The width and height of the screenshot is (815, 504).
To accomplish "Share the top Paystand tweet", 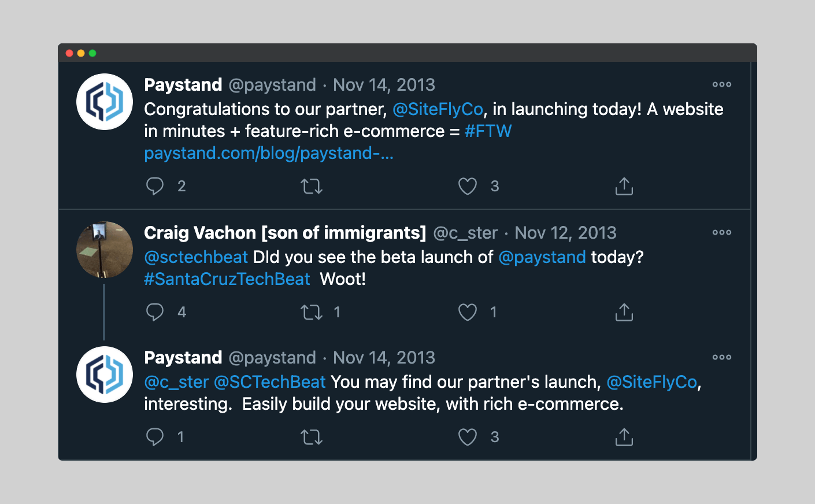I will click(x=624, y=186).
